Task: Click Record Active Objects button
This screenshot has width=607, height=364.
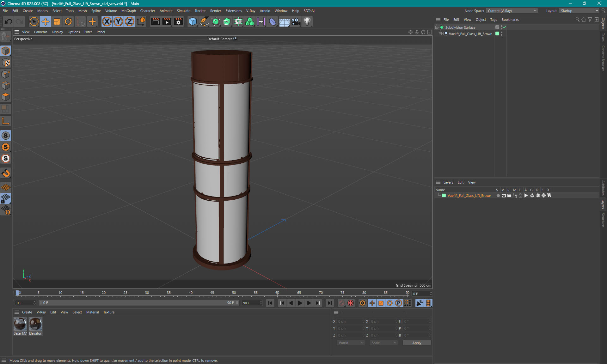Action: click(341, 303)
